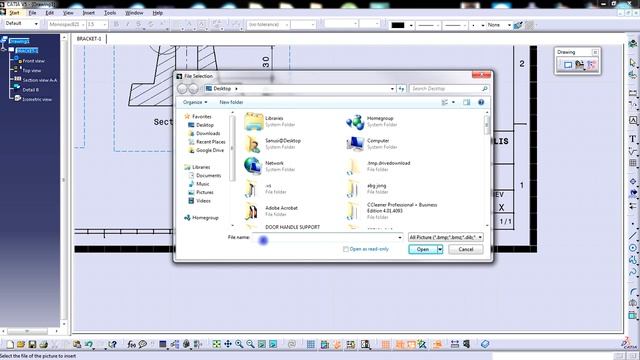Select the Dimensions tool in right toolbar
This screenshot has height=360, width=640.
click(x=633, y=93)
